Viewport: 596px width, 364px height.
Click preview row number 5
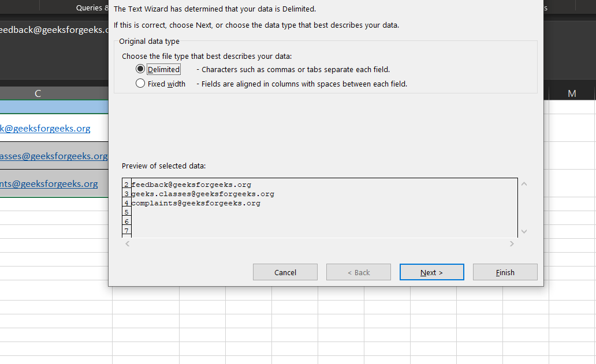[126, 212]
